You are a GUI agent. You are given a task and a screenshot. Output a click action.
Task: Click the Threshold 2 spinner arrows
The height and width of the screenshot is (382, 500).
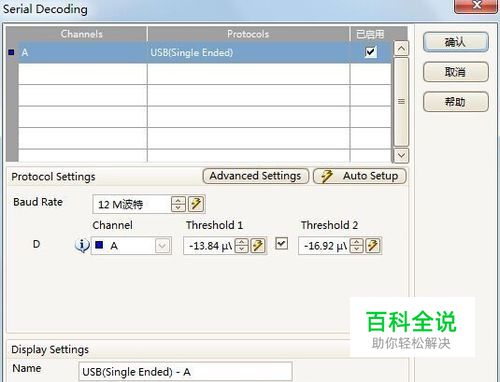click(356, 246)
